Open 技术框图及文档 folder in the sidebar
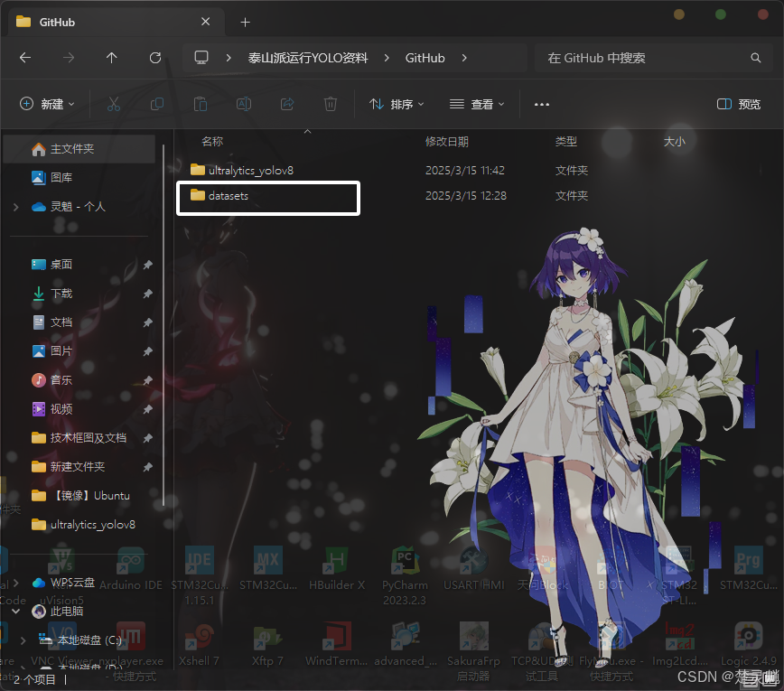Viewport: 784px width, 691px height. point(79,438)
